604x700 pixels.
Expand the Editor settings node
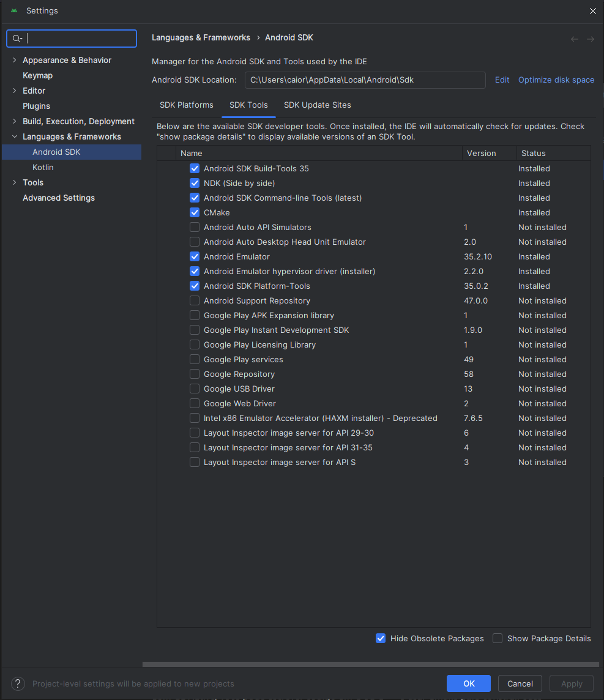click(x=15, y=91)
